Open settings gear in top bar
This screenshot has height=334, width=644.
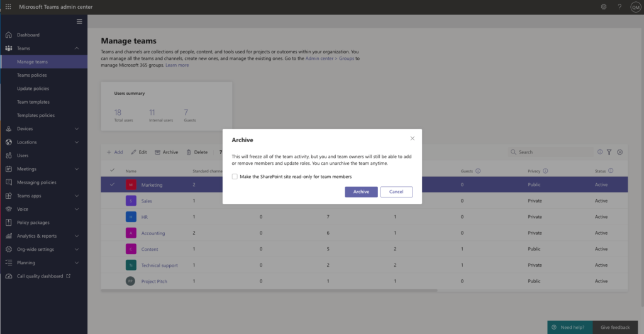pos(604,6)
